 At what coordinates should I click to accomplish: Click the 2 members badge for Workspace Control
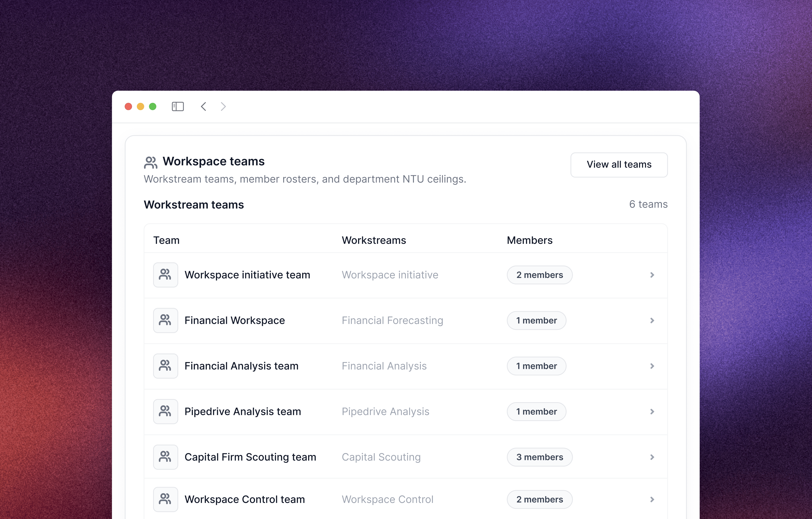click(x=539, y=500)
